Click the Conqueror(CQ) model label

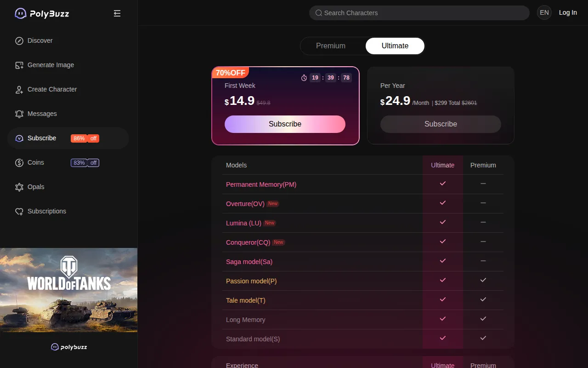click(x=248, y=242)
